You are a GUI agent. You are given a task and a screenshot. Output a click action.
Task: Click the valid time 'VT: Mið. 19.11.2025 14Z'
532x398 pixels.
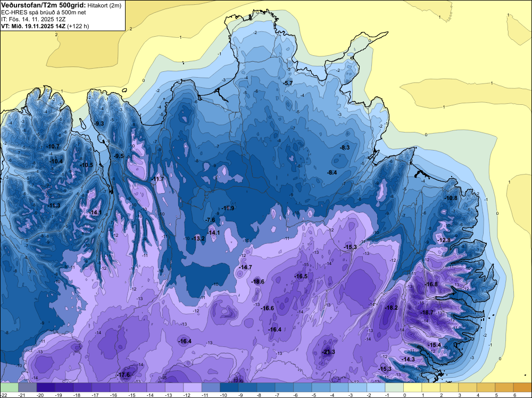pos(33,26)
